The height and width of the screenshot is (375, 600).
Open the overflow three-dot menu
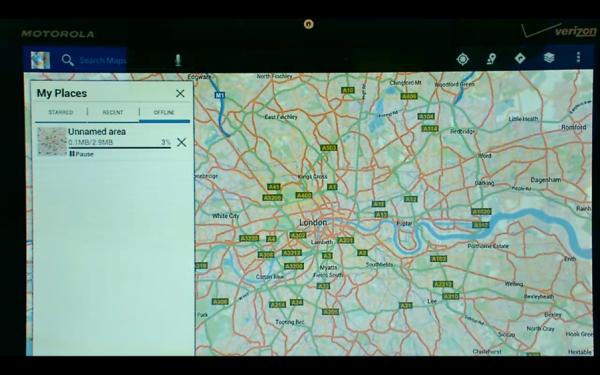tap(578, 57)
